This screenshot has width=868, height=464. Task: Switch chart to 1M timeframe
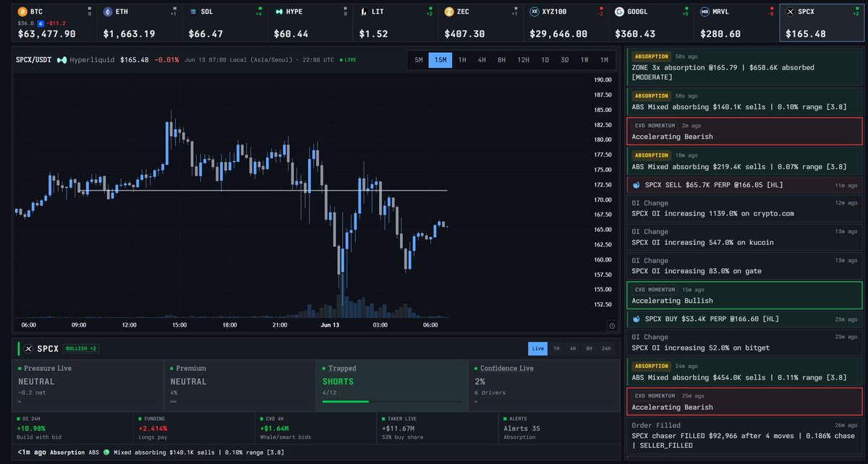[603, 60]
